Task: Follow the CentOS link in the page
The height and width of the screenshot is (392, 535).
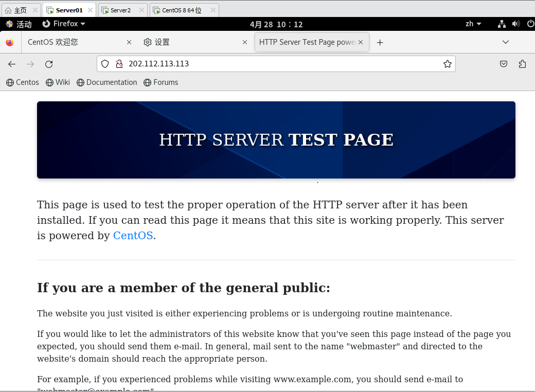Action: coord(133,236)
